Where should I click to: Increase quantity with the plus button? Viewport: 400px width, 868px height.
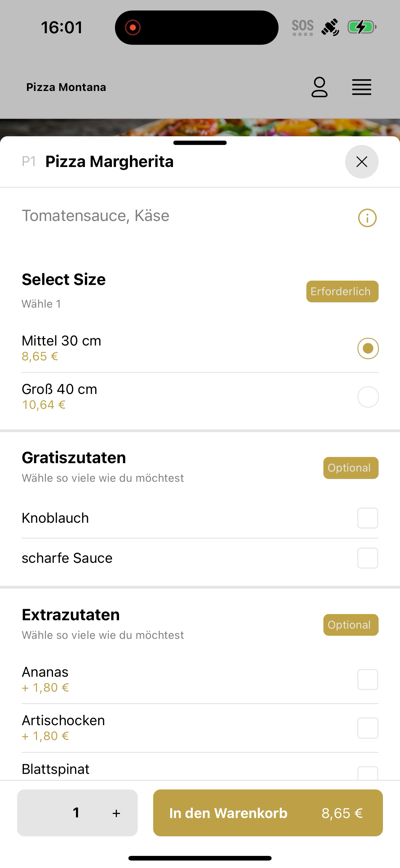point(116,813)
